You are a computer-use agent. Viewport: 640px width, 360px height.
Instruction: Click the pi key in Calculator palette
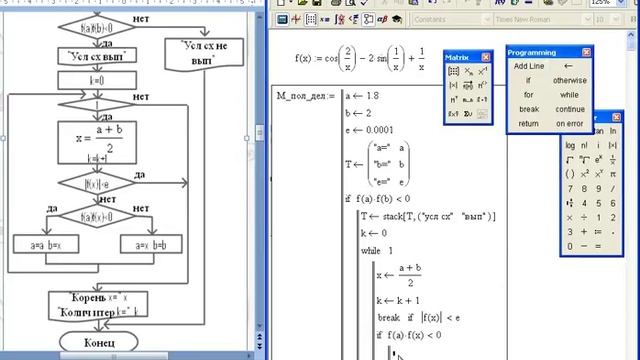(613, 174)
